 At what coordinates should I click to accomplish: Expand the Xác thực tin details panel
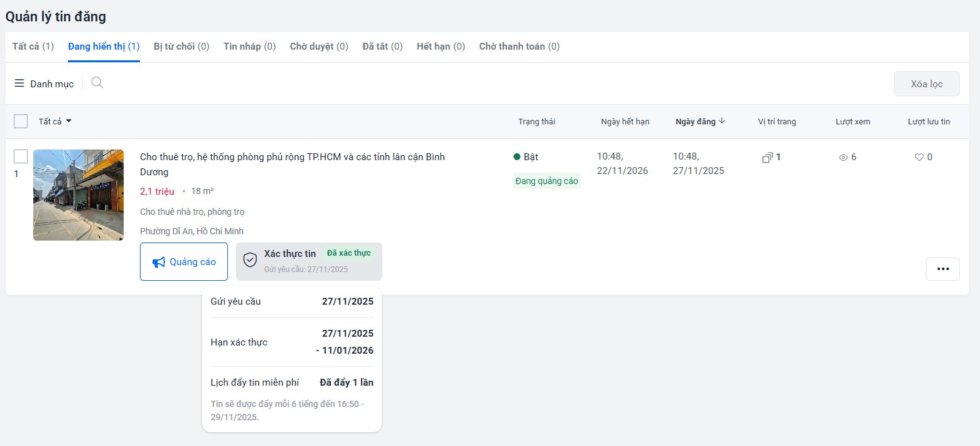309,261
